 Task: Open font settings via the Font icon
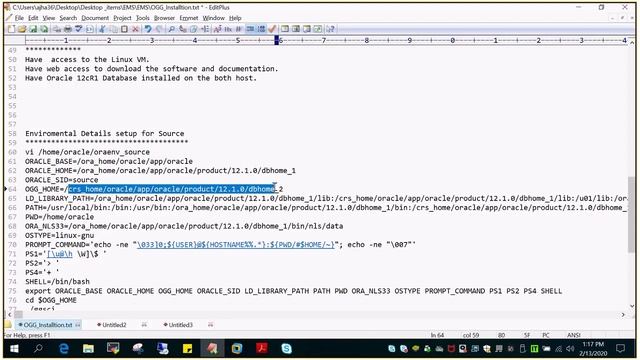217,29
